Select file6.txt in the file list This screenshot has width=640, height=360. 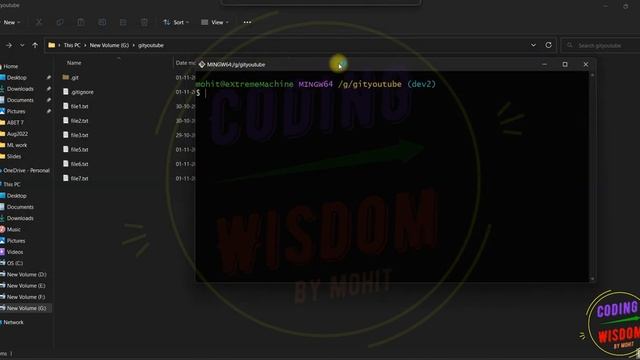(76, 164)
